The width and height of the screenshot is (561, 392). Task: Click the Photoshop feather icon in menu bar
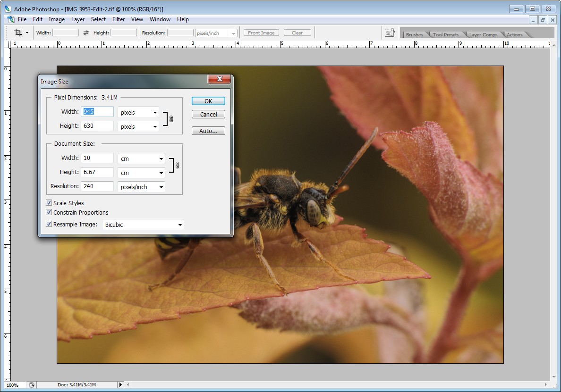pyautogui.click(x=10, y=19)
